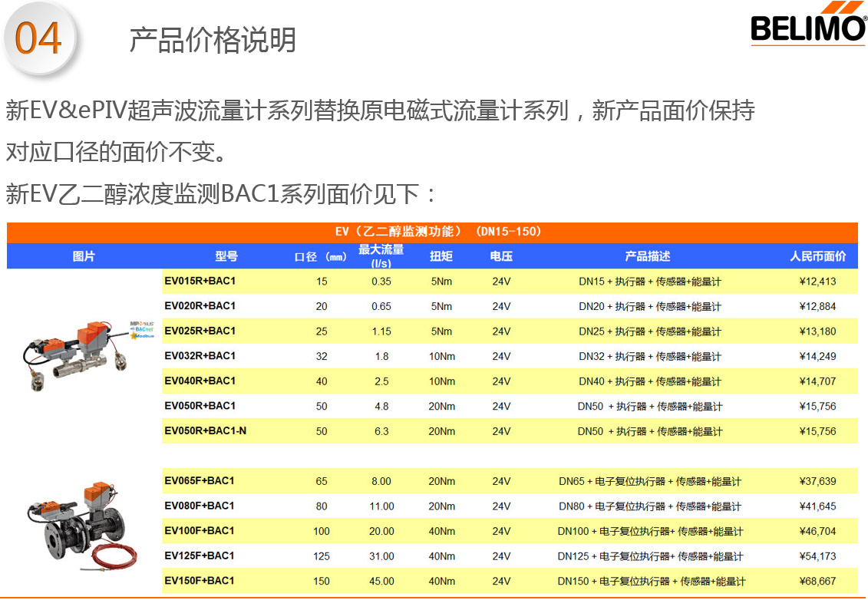This screenshot has width=868, height=600.
Task: Click the BELIMO logo
Action: pos(809,23)
